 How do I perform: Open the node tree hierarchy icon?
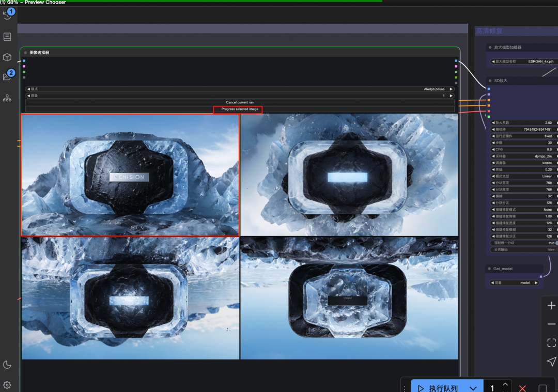(7, 98)
